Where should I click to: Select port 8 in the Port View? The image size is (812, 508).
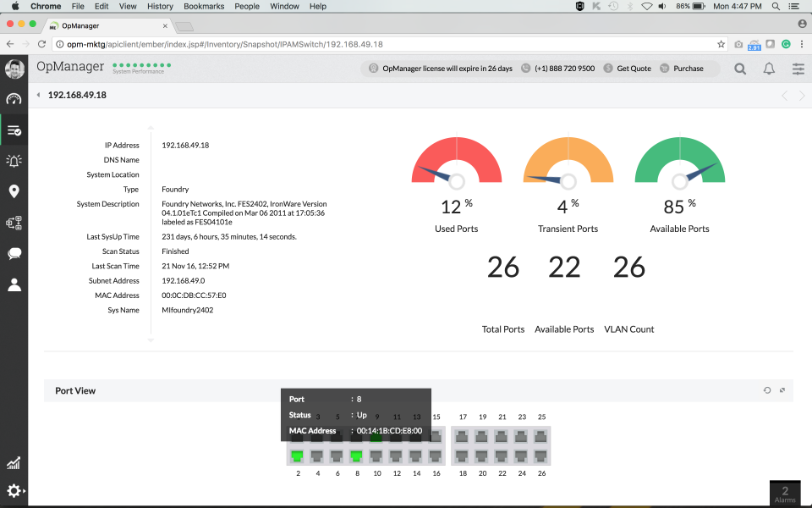pos(356,456)
